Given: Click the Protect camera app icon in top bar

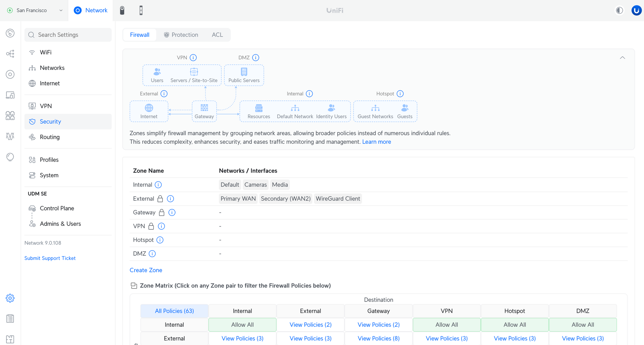Looking at the screenshot, I should (122, 10).
